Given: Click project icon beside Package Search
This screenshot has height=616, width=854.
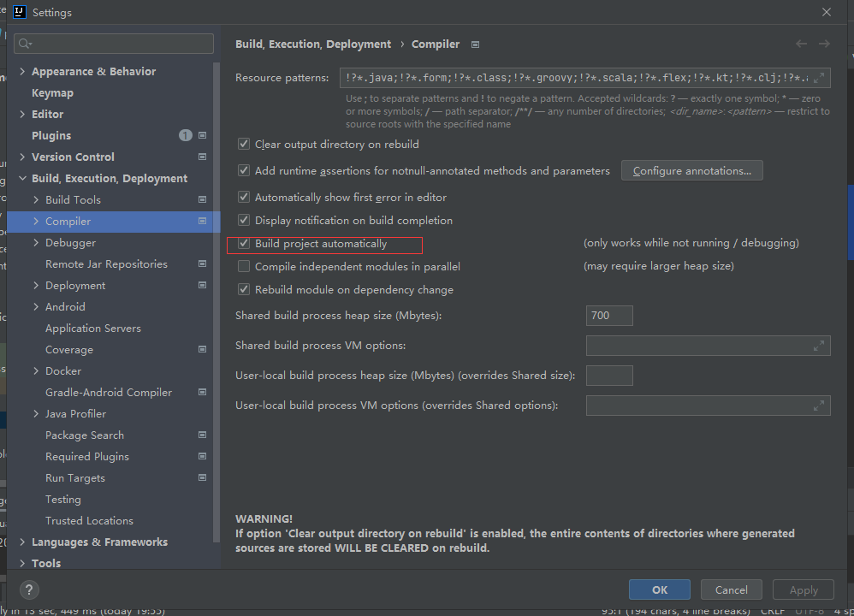Looking at the screenshot, I should click(202, 435).
